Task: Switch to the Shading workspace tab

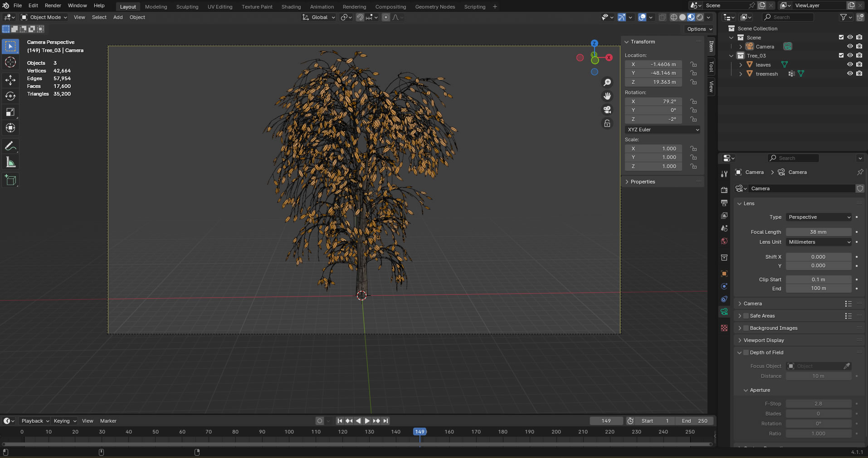Action: 291,7
